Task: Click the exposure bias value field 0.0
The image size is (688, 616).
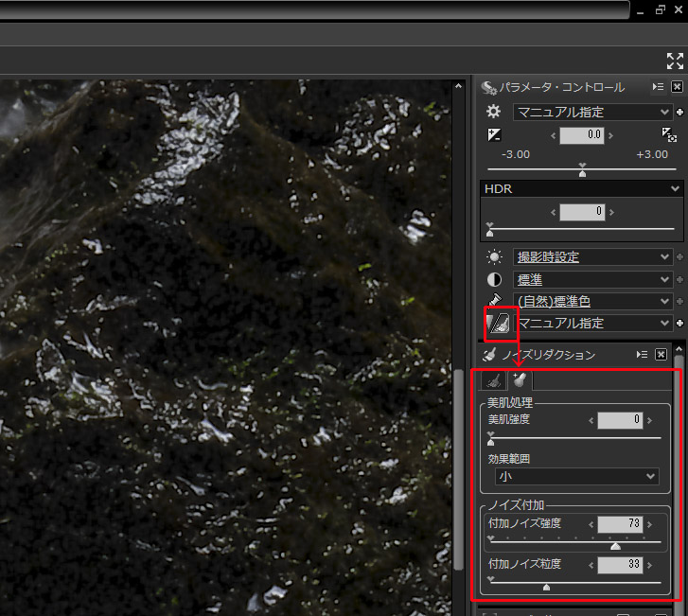Action: (x=582, y=135)
